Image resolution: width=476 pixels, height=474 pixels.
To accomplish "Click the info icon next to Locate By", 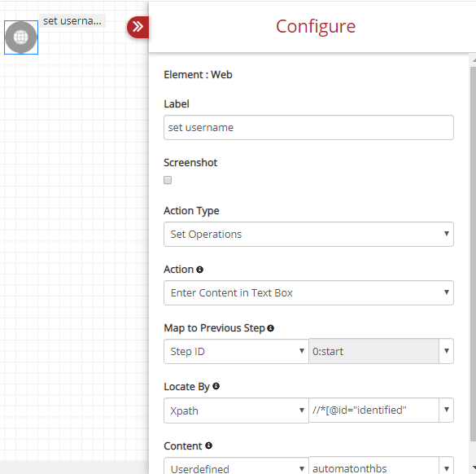I will 216,386.
